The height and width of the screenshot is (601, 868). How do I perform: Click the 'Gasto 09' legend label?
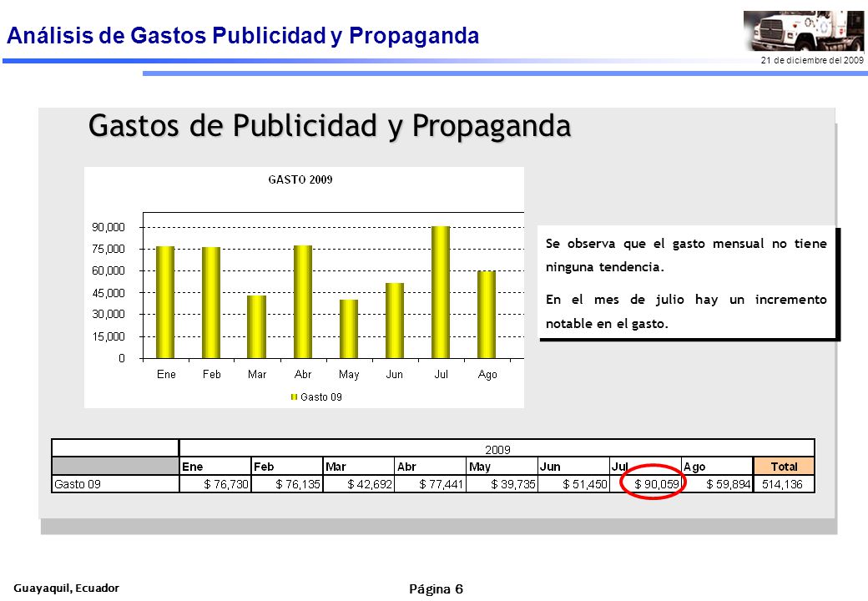click(x=321, y=396)
